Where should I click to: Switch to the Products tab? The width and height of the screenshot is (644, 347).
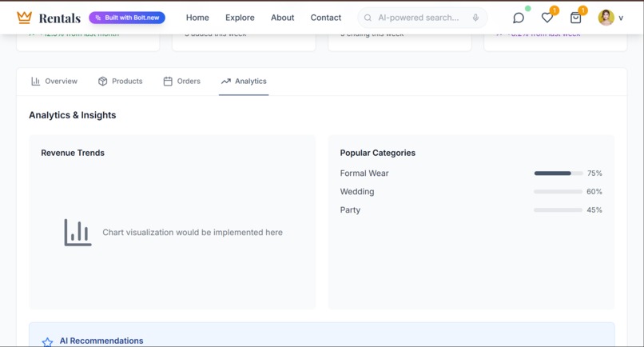121,82
